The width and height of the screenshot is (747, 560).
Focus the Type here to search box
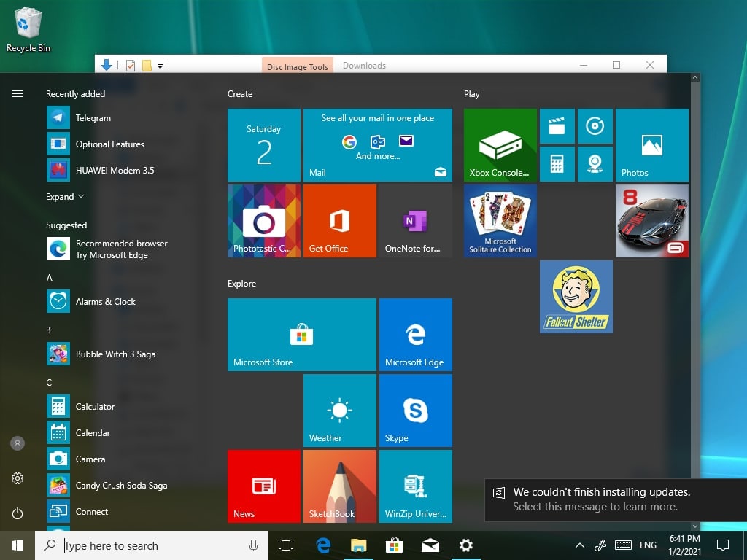(x=152, y=545)
